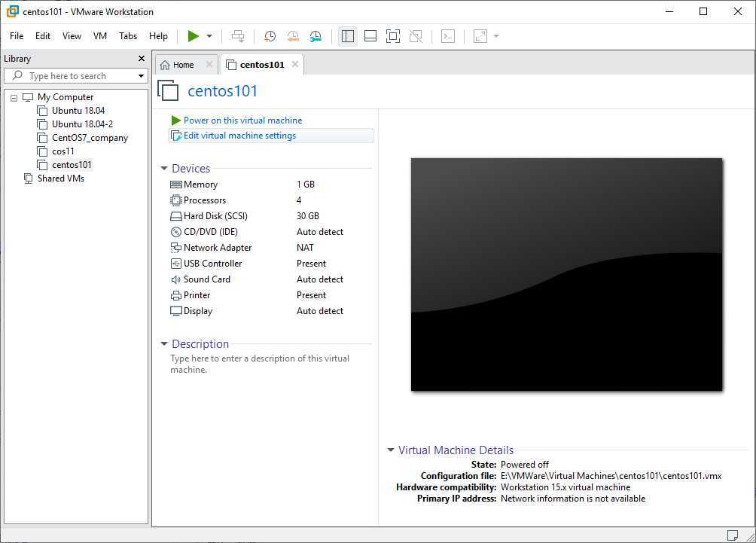Close the Home tab
Viewport: 756px width, 543px height.
pyautogui.click(x=209, y=64)
